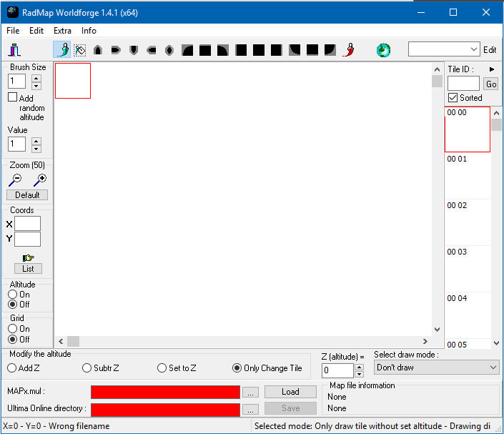The image size is (504, 434).
Task: Click the pointing hand icon above List
Action: click(28, 257)
